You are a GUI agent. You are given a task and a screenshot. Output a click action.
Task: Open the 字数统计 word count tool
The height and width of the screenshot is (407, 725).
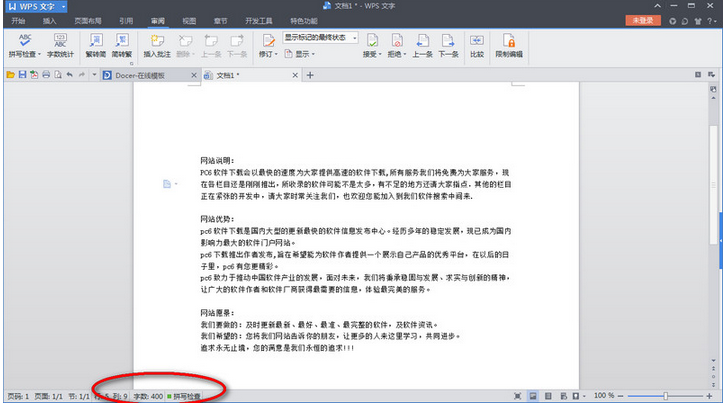(x=60, y=46)
